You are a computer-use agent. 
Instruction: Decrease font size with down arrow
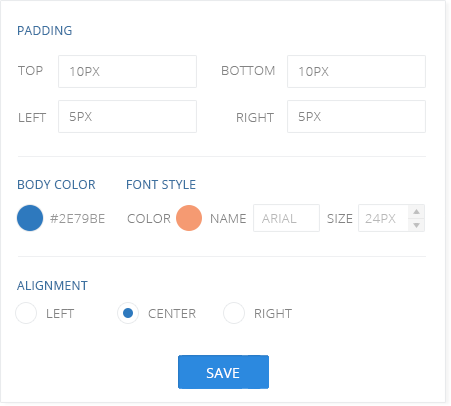tap(416, 225)
